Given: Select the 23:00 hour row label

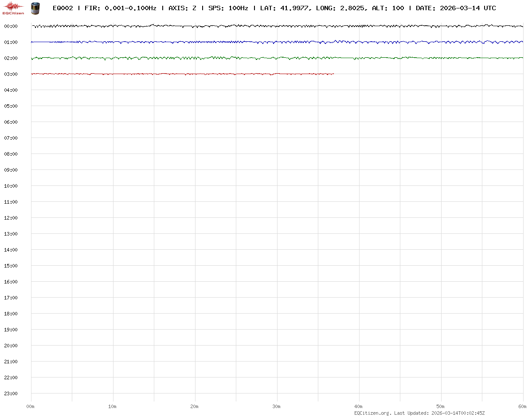Looking at the screenshot, I should [x=11, y=393].
